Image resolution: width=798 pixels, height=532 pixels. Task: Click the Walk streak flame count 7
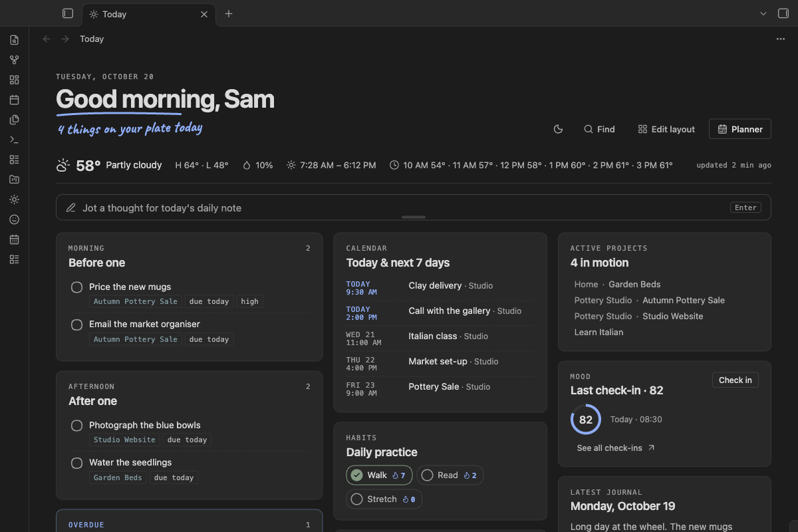coord(399,475)
